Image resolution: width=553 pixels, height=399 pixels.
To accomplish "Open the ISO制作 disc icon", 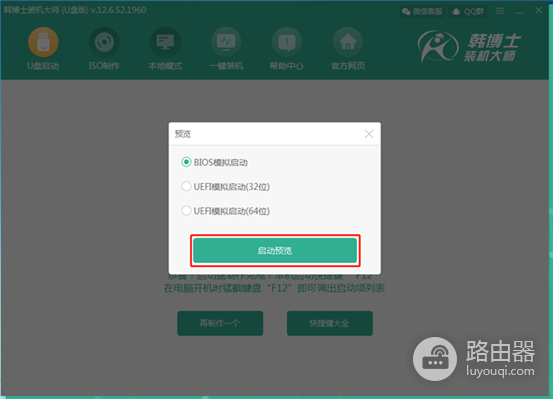I will click(104, 42).
